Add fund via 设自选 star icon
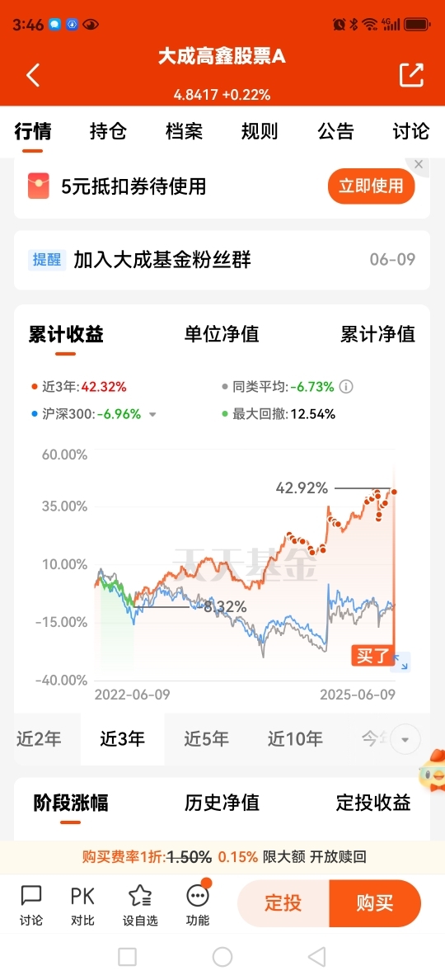Image resolution: width=445 pixels, height=980 pixels. 140,906
